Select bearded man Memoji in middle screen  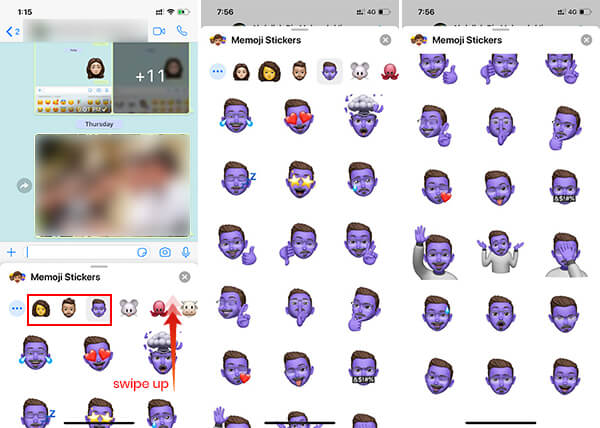point(300,71)
